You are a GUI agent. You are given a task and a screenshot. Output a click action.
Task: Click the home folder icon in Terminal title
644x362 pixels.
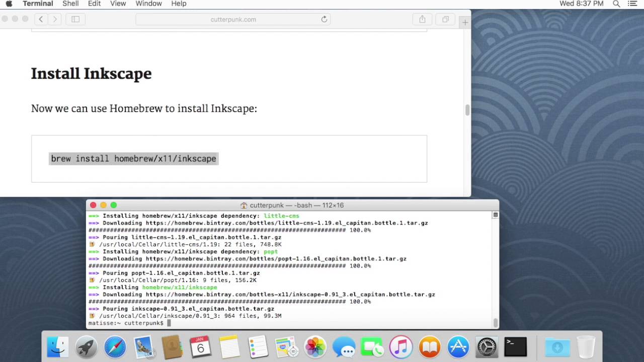tap(244, 205)
